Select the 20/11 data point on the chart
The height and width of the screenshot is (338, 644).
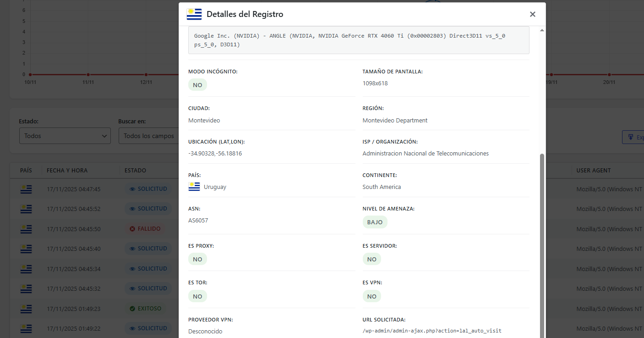pyautogui.click(x=609, y=74)
